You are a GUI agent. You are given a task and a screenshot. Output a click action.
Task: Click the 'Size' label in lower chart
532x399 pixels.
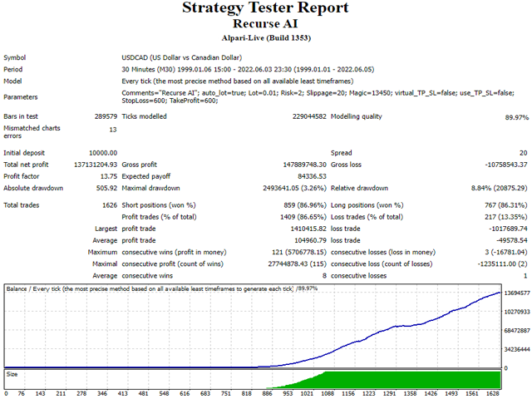(x=12, y=374)
